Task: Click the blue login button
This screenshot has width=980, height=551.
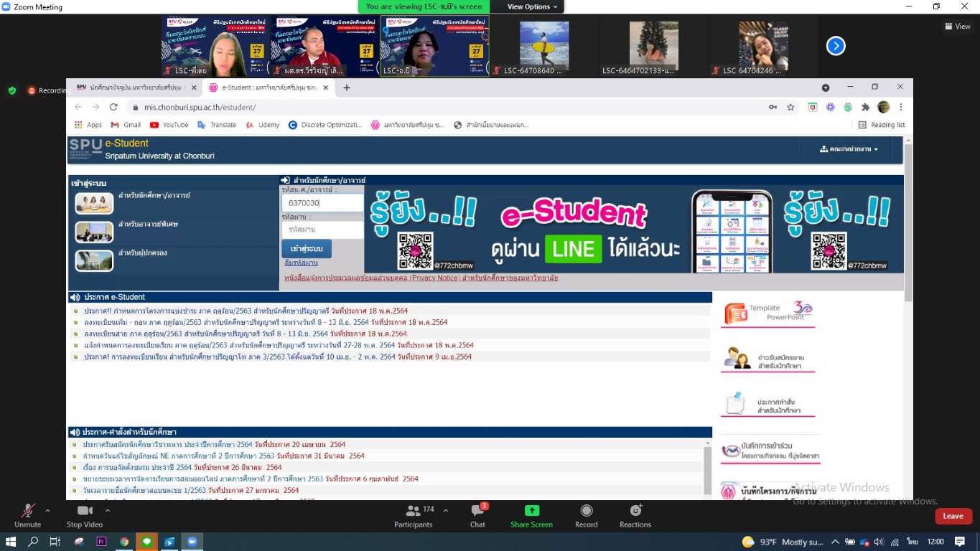Action: coord(307,248)
